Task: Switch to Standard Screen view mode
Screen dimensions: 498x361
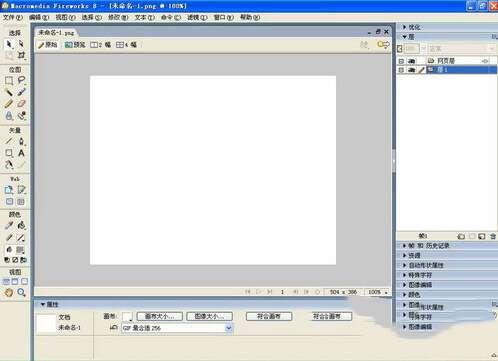Action: [x=6, y=282]
